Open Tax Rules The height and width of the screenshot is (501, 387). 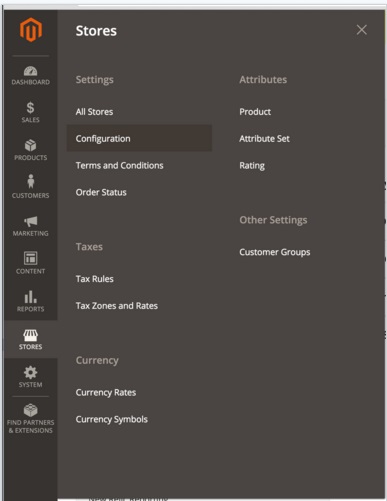click(x=94, y=279)
